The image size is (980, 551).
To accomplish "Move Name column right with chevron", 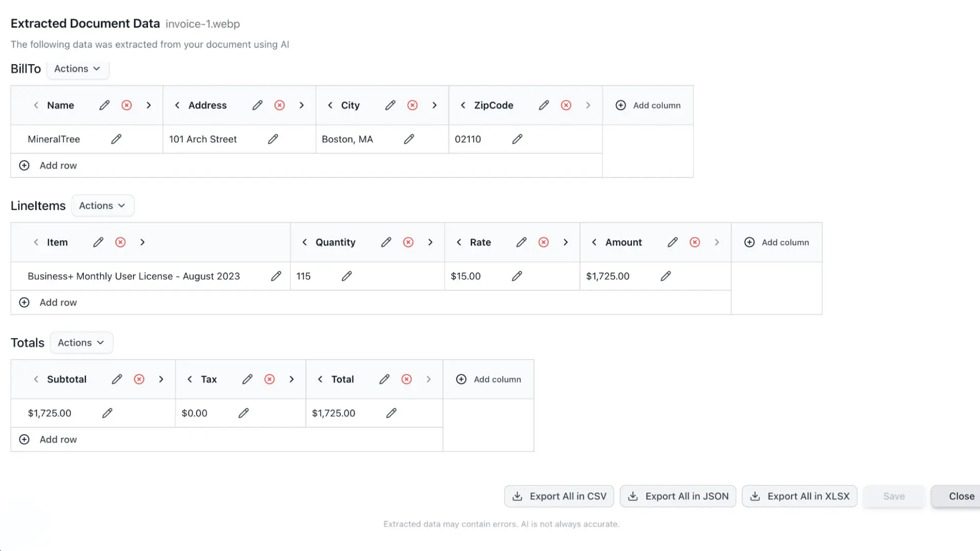I will (149, 105).
